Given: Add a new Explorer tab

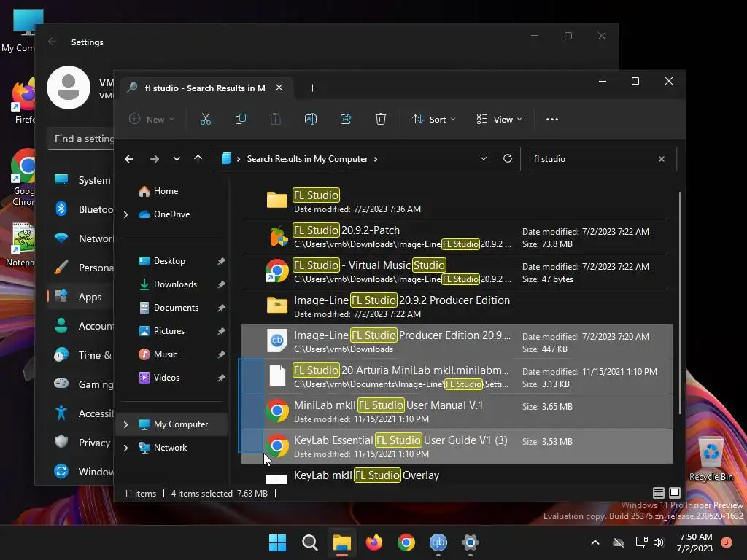Looking at the screenshot, I should click(312, 88).
